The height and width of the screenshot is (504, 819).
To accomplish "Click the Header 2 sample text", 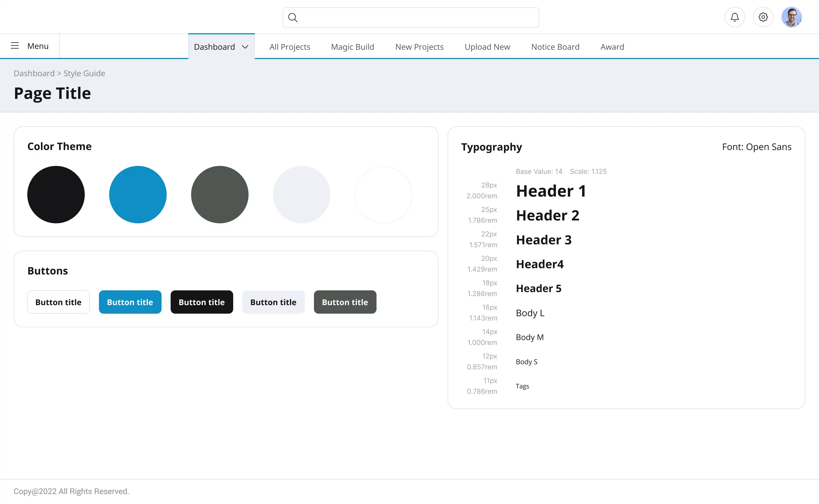I will [x=547, y=215].
